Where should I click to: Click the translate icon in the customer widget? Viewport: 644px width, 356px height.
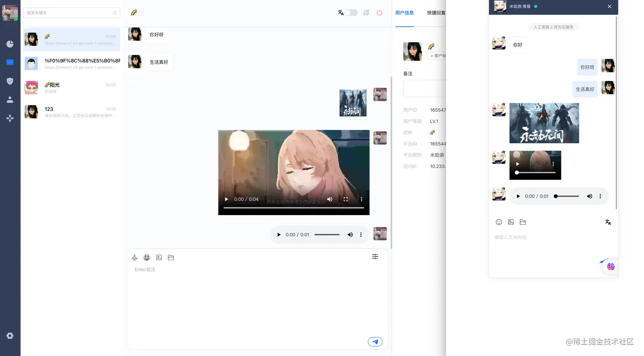(608, 222)
